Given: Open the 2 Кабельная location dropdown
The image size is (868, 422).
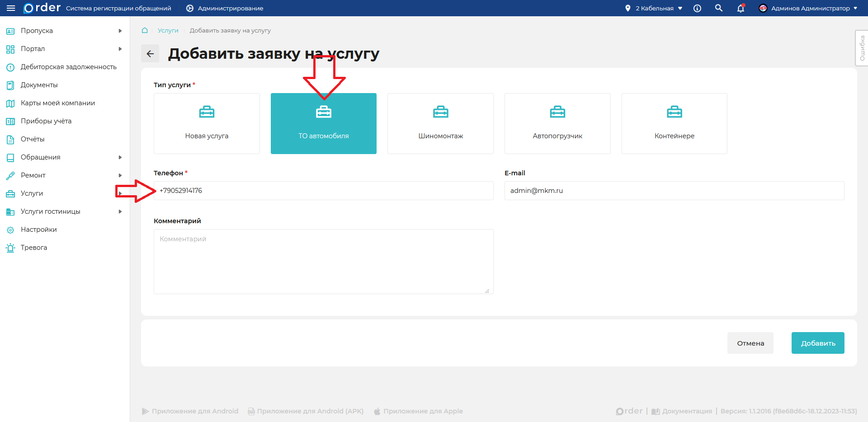Looking at the screenshot, I should [653, 8].
